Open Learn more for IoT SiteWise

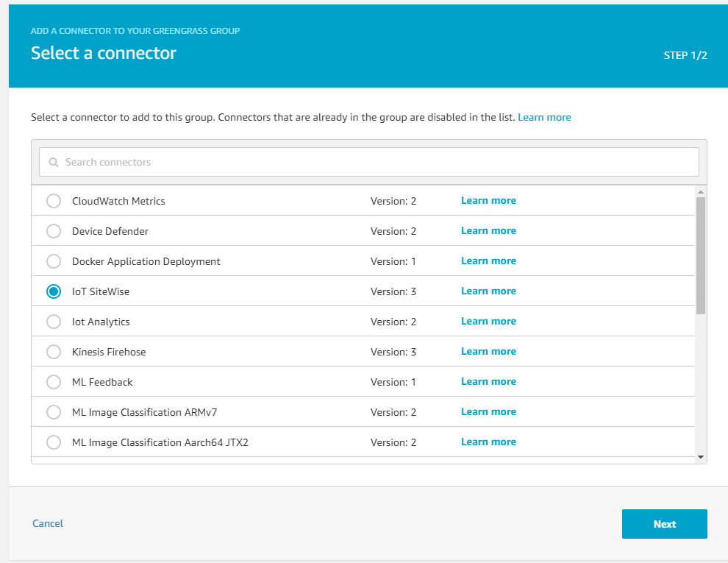[488, 291]
